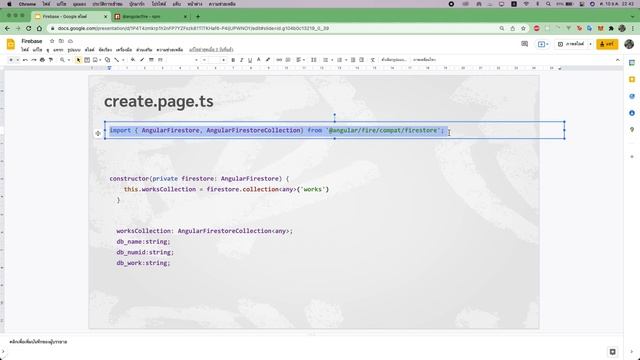Open the comment history icon
Viewport: 640px width, 360px height.
tap(524, 44)
